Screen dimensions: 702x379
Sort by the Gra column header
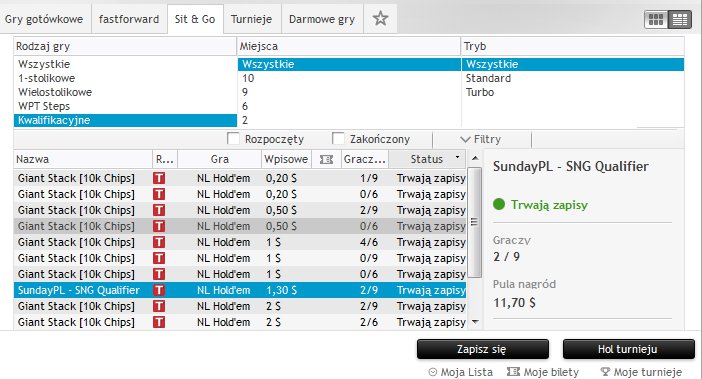click(x=219, y=159)
